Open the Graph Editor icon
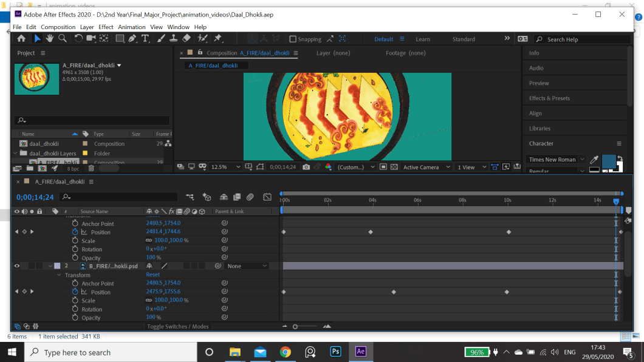This screenshot has height=362, width=644. click(x=267, y=197)
